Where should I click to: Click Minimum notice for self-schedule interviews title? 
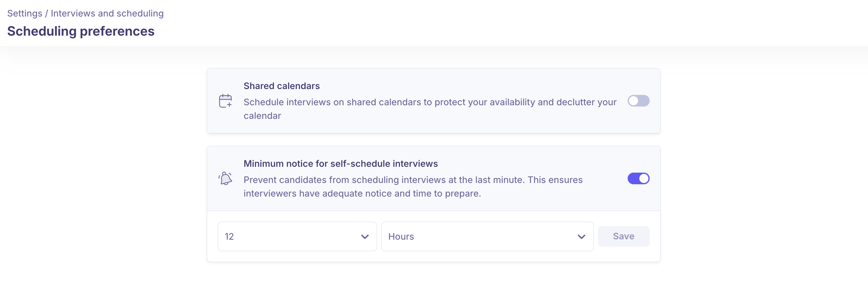340,164
